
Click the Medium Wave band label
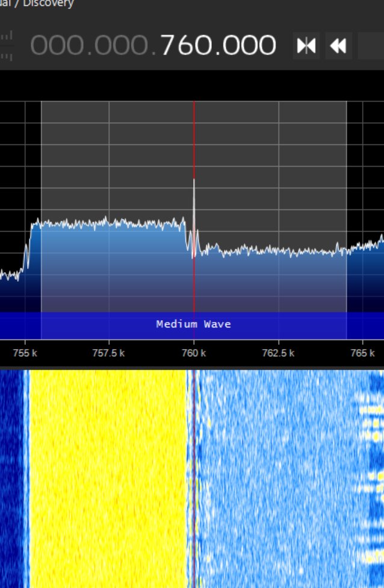coord(193,324)
